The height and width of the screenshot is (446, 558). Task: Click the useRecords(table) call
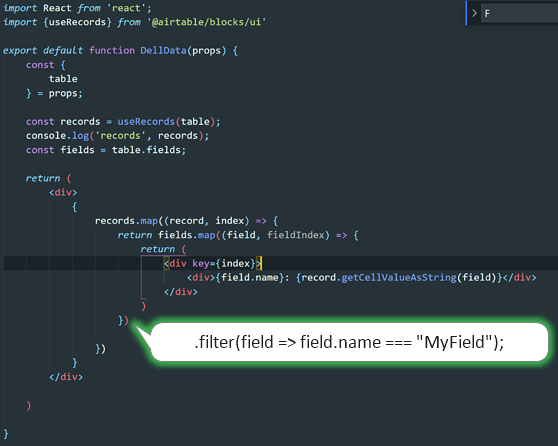tap(166, 122)
